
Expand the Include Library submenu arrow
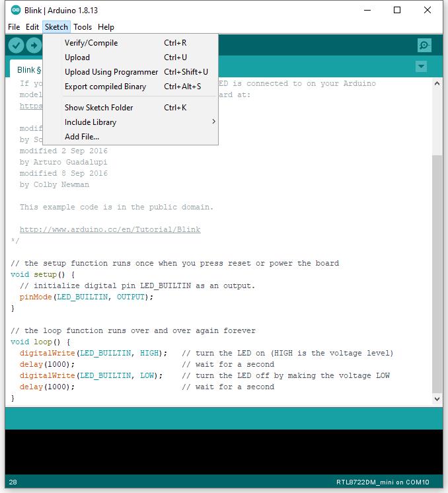coord(213,122)
